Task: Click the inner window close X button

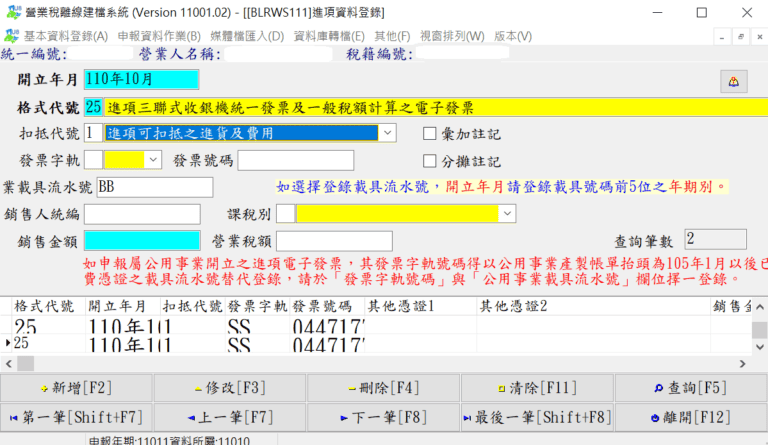Action: (x=759, y=37)
